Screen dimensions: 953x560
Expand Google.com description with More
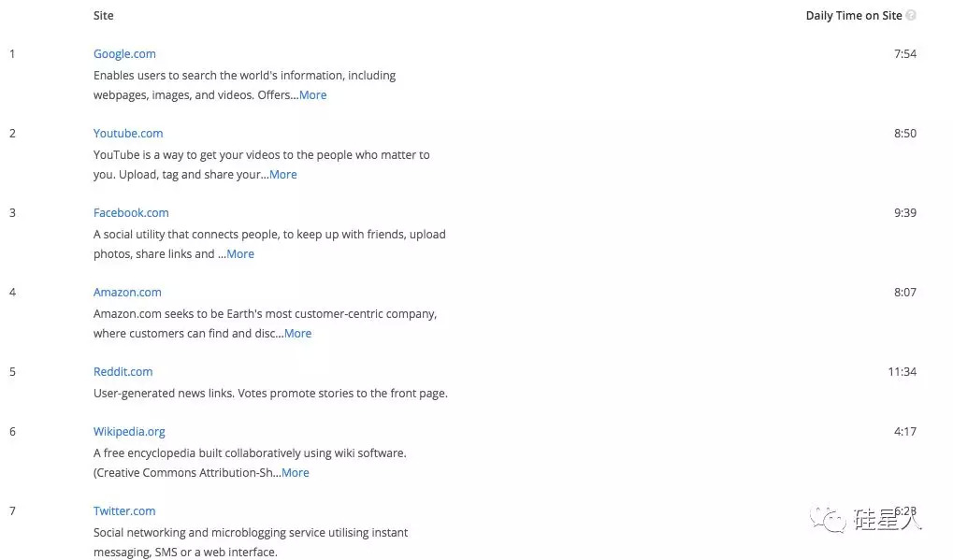(312, 95)
